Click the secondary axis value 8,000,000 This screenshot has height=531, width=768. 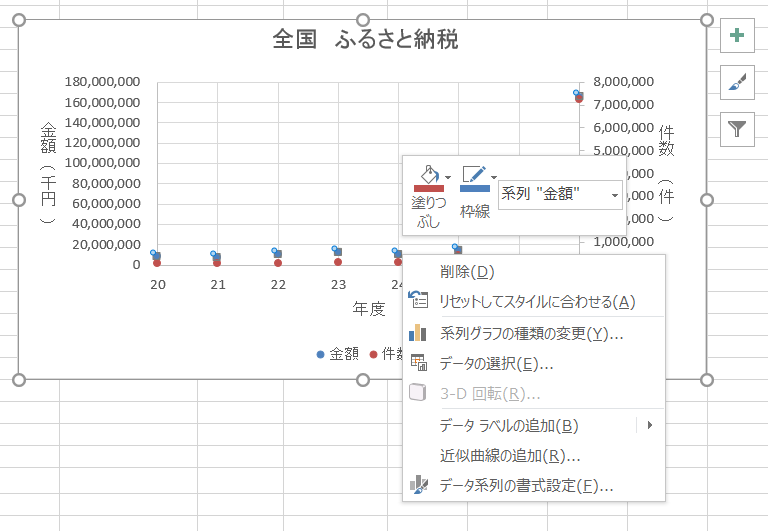[624, 82]
